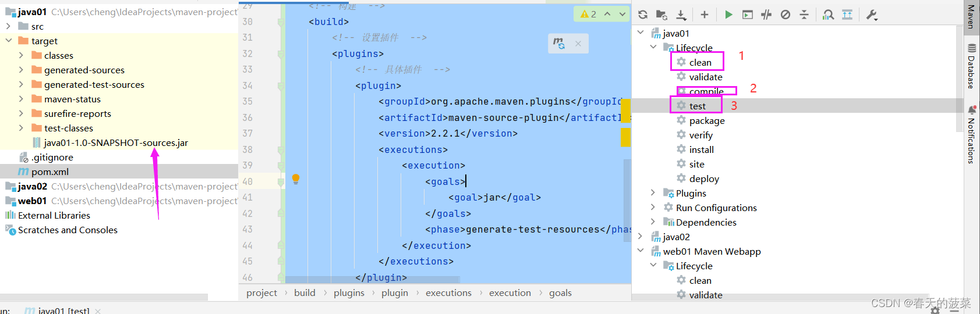Go to next highlighted warning arrow
The width and height of the screenshot is (980, 314).
tap(622, 14)
